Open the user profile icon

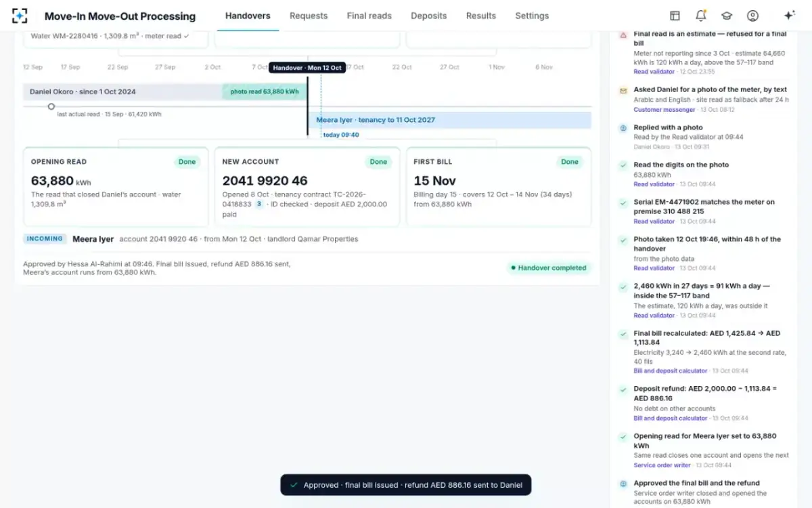pyautogui.click(x=752, y=16)
